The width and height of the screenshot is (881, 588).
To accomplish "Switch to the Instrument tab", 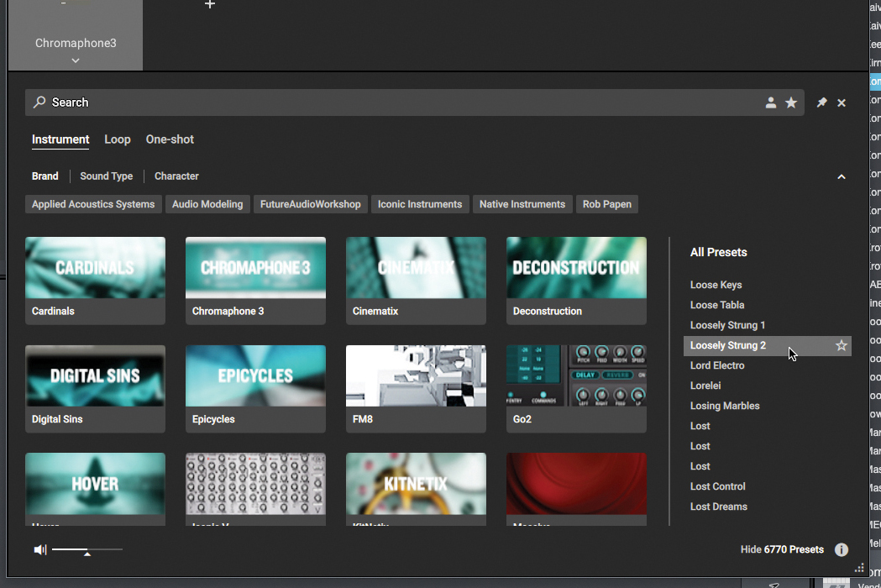I will 60,139.
